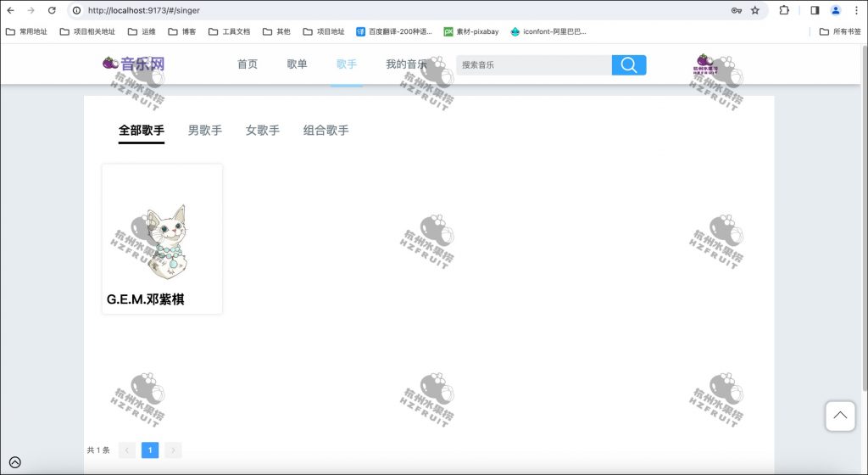868x475 pixels.
Task: Click the 音乐网 site logo
Action: click(133, 64)
